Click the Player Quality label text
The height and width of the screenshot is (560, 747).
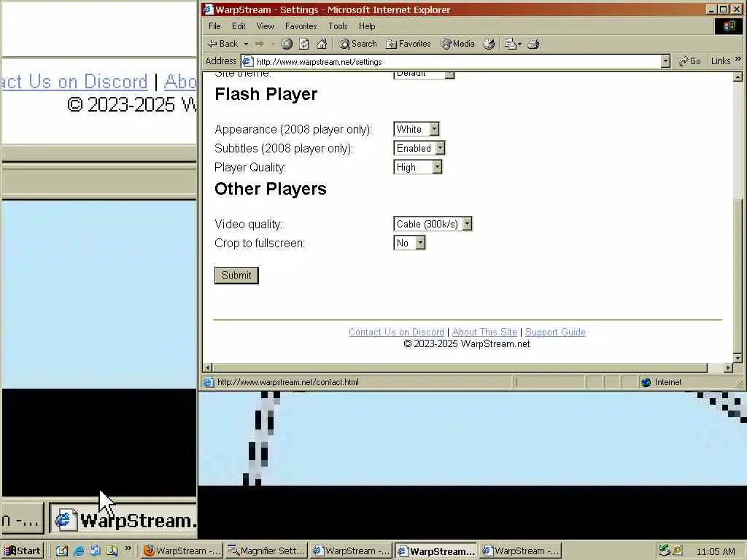(x=250, y=168)
